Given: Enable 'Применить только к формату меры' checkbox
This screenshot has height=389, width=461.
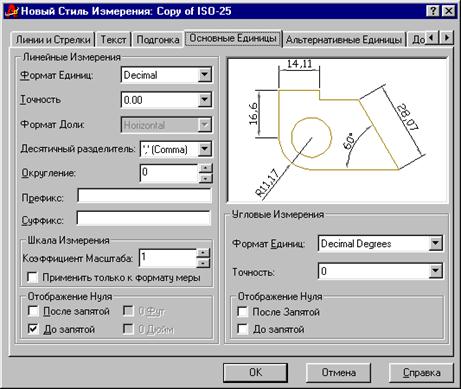Looking at the screenshot, I should click(x=33, y=277).
